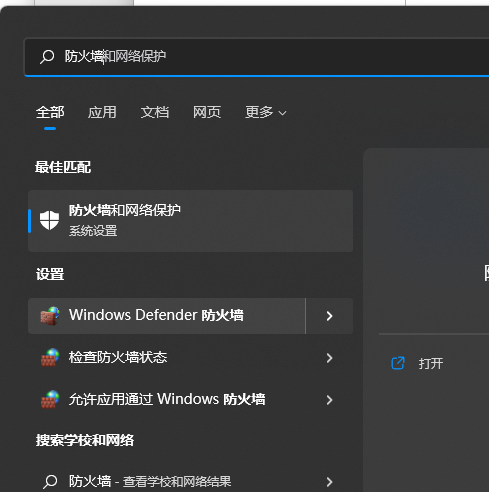489x492 pixels.
Task: Open the 防火墙和网络保护 best match result
Action: [x=191, y=221]
